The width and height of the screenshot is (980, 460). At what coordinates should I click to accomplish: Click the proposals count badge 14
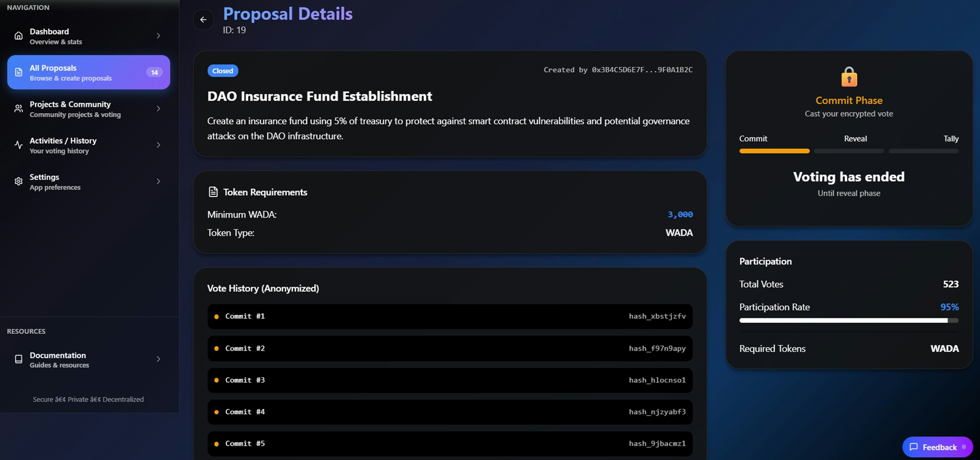point(154,72)
